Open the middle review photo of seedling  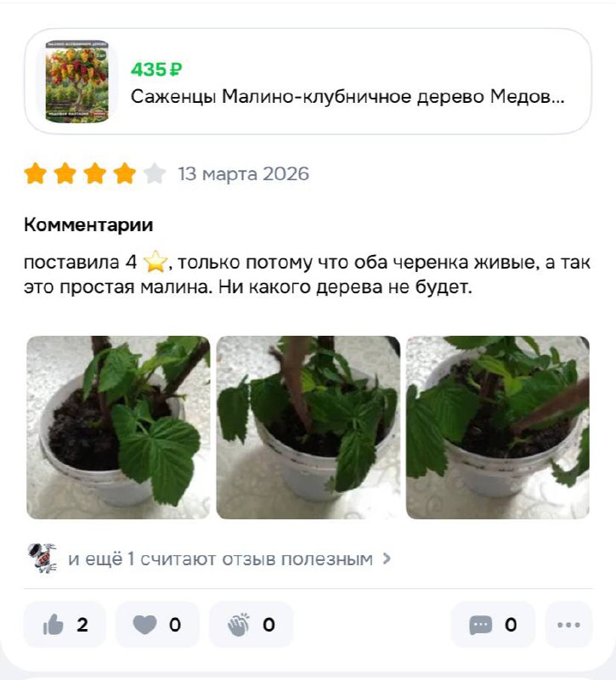(308, 428)
